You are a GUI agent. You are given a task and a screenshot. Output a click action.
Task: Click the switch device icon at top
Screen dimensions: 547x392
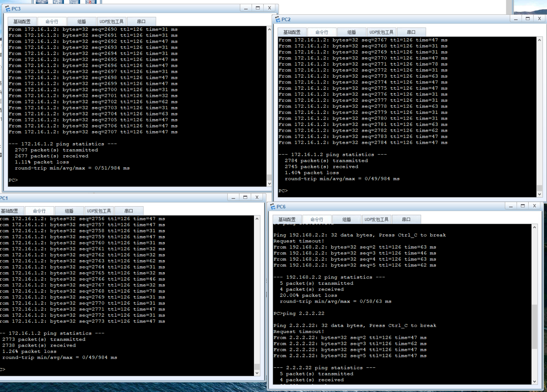(x=58, y=2)
